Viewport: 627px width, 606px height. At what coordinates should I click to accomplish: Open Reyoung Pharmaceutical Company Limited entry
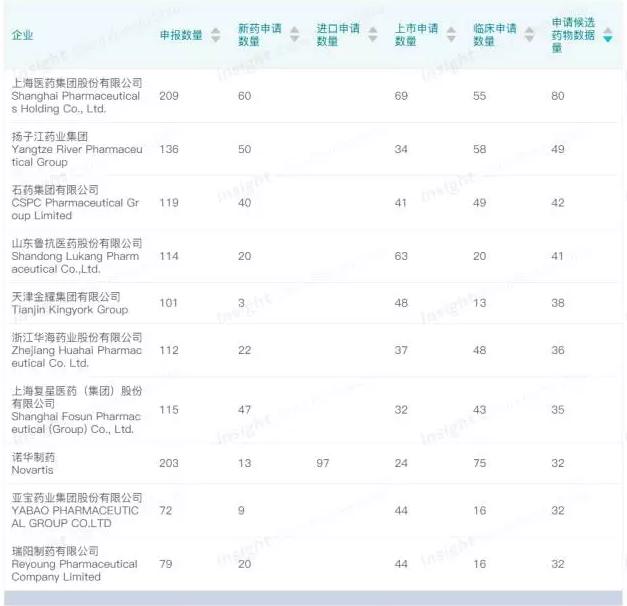tap(74, 564)
